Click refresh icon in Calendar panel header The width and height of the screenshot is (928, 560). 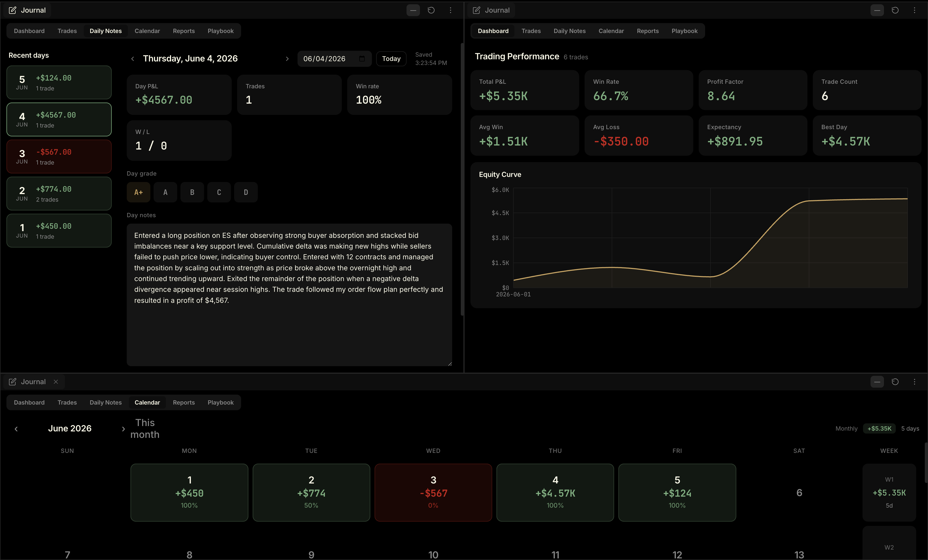[x=895, y=382]
